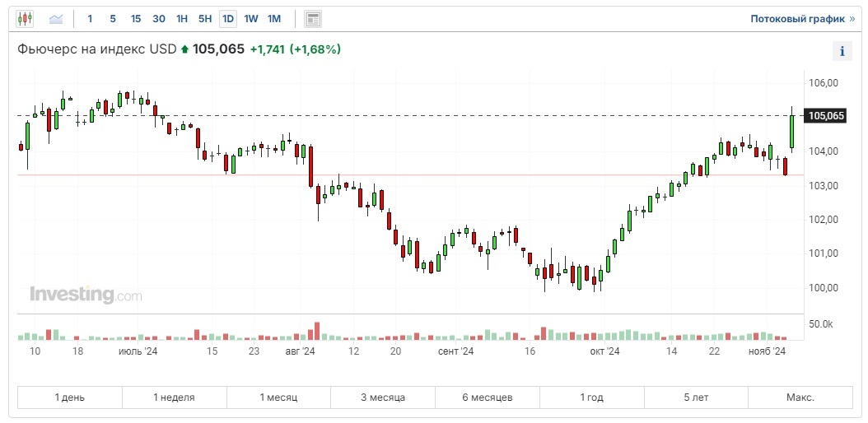Select the 30 minute interval
This screenshot has height=423, width=868.
tap(159, 19)
